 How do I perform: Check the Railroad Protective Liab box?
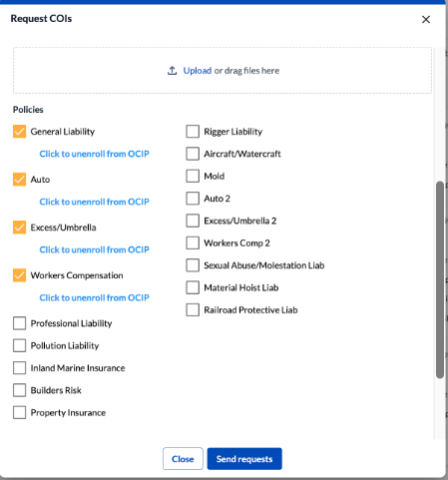pos(193,310)
